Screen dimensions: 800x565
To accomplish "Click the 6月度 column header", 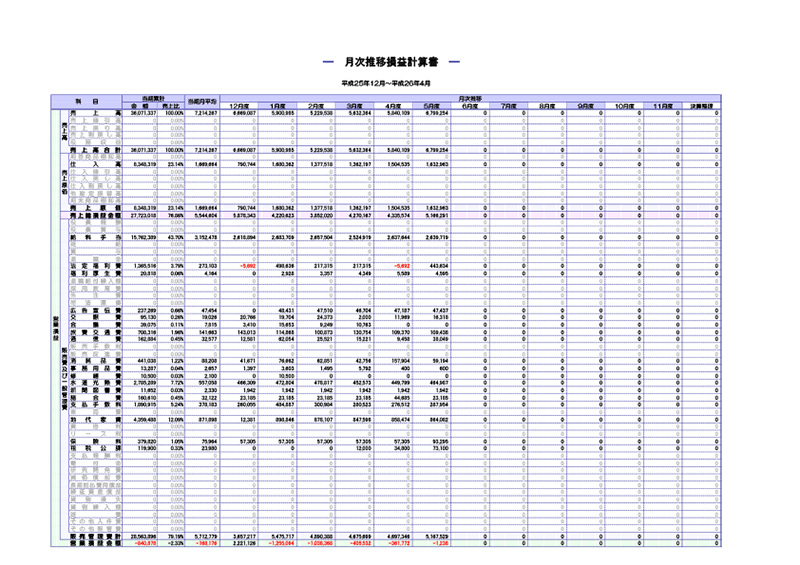I will click(470, 106).
